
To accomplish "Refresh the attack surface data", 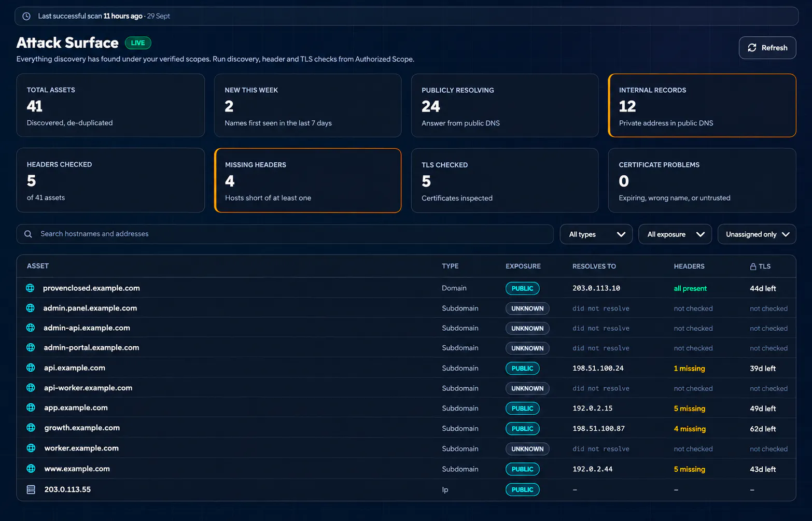I will 767,48.
